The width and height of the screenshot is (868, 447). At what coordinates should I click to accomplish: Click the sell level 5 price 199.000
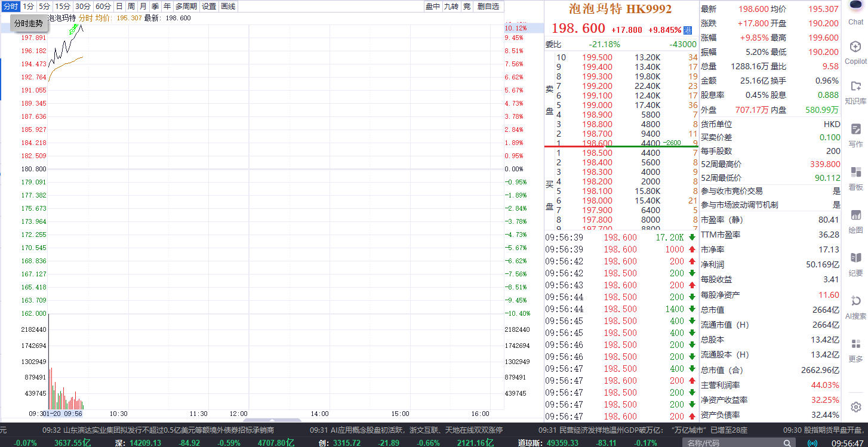click(596, 105)
